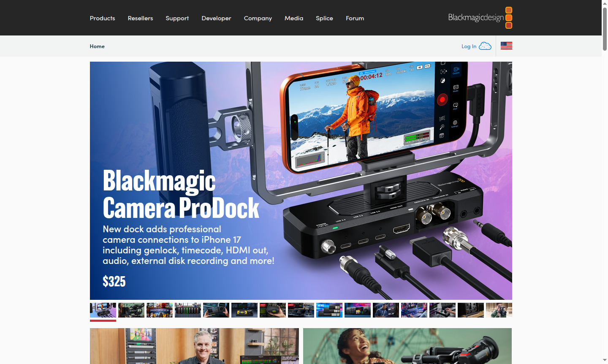Image resolution: width=608 pixels, height=364 pixels.
Task: Select the Forum menu item
Action: (x=355, y=18)
